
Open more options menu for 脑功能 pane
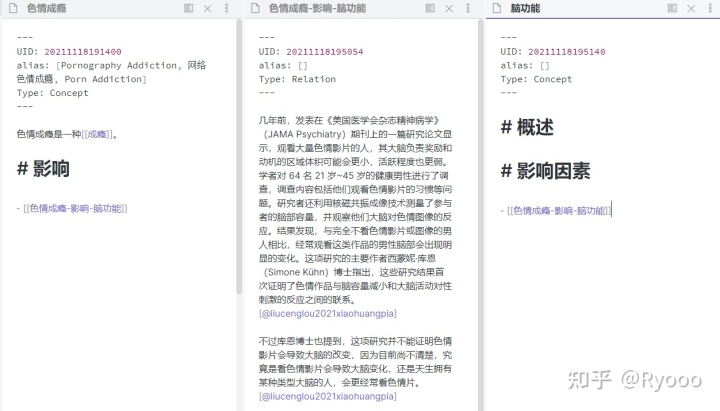710,8
